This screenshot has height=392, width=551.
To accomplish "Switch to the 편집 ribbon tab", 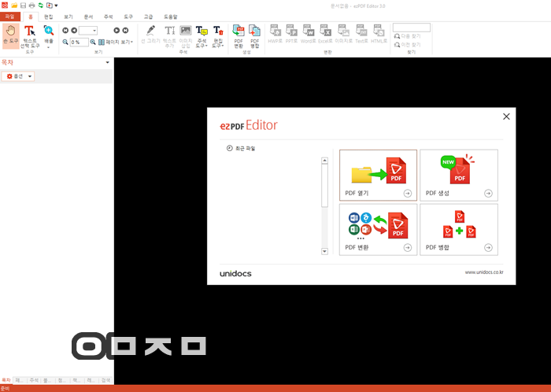I will [x=49, y=17].
